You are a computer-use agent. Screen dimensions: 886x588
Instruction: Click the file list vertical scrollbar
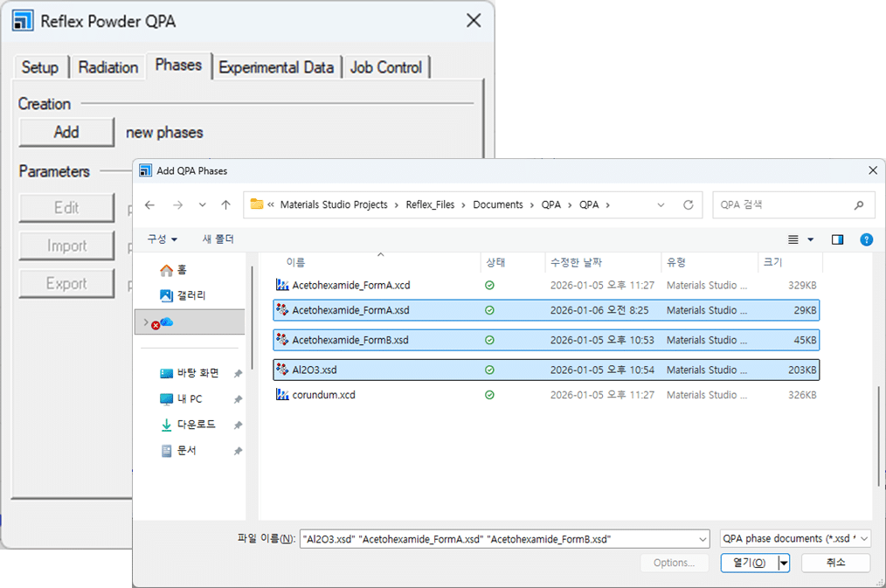tap(877, 435)
